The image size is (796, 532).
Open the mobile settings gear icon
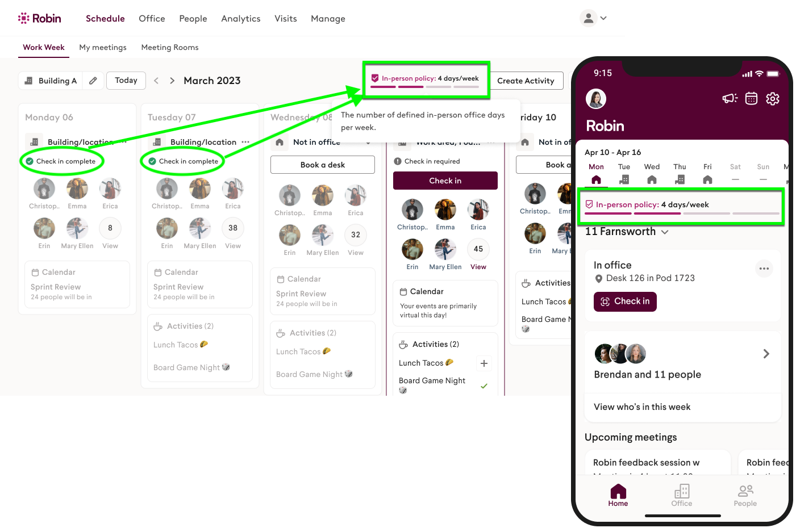(x=773, y=99)
